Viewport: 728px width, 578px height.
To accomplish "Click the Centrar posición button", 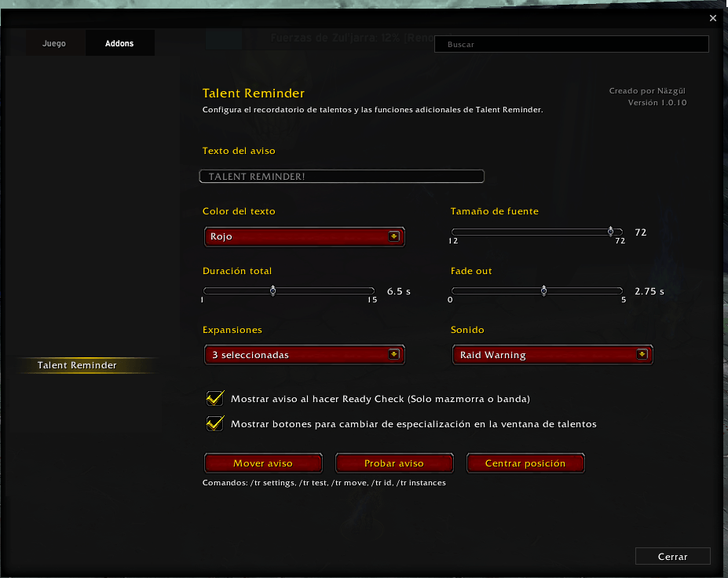I will [525, 463].
